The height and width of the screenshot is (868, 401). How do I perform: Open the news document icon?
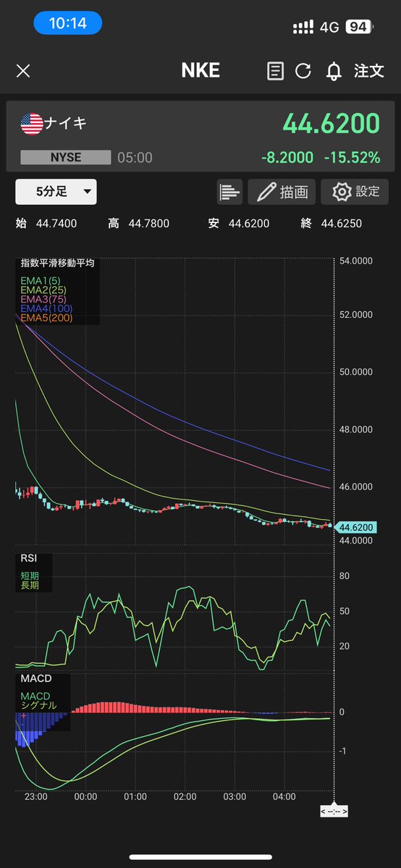[275, 71]
